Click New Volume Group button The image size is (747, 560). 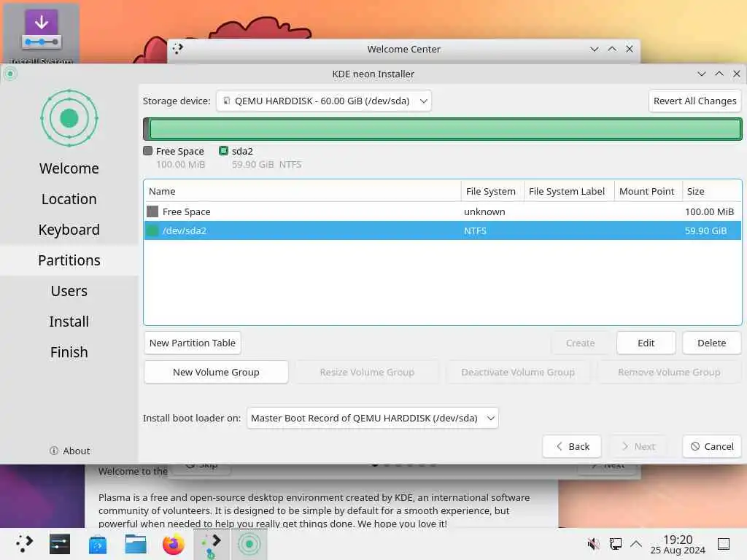(216, 372)
